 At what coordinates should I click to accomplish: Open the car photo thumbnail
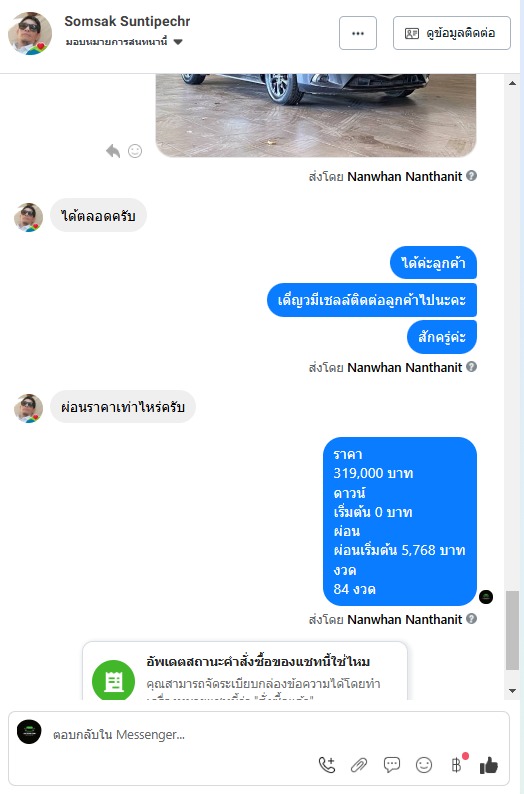(x=316, y=115)
